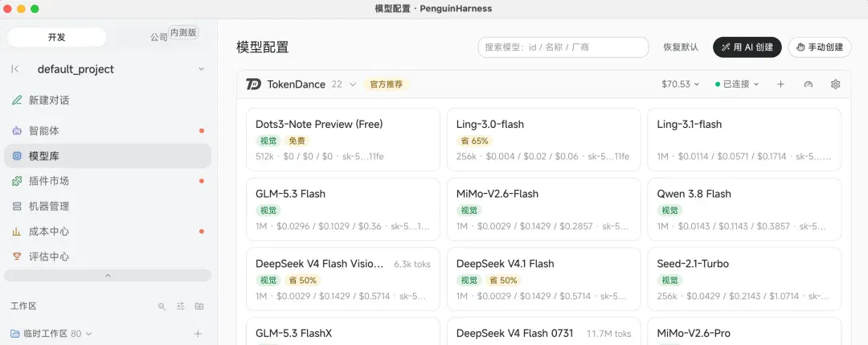Add a model with TokenDance plus icon
This screenshot has width=868, height=345.
tap(780, 84)
